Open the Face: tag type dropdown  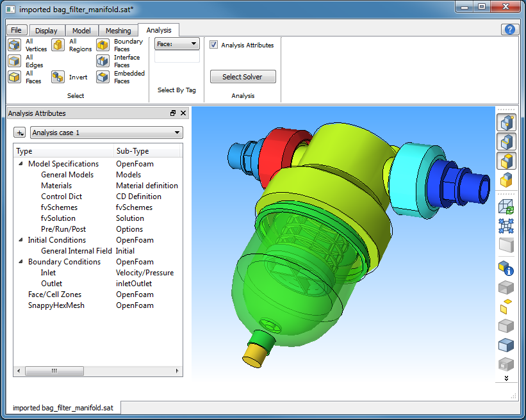(x=177, y=44)
